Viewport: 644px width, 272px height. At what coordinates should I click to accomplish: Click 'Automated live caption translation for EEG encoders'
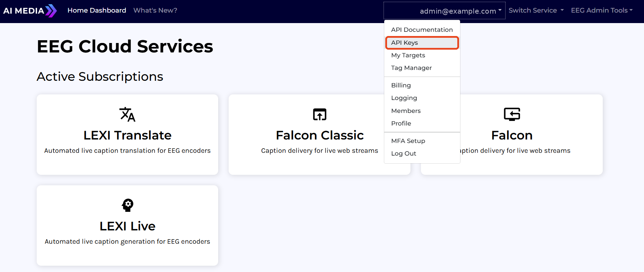coord(127,151)
